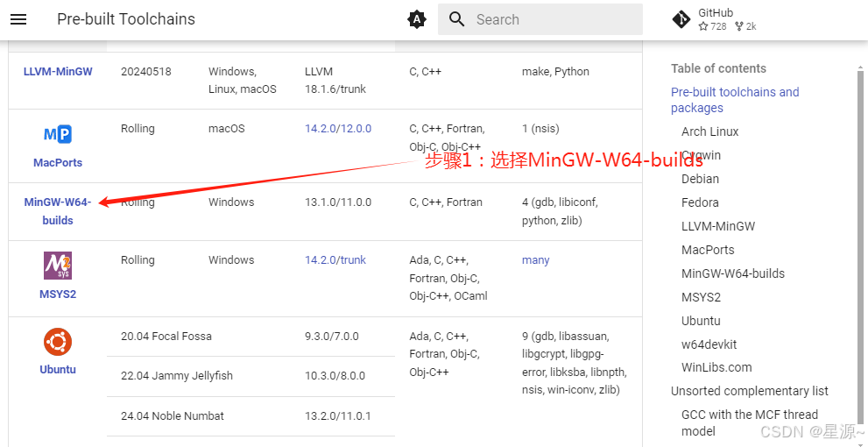Open the hamburger navigation menu
868x447 pixels.
coord(18,19)
